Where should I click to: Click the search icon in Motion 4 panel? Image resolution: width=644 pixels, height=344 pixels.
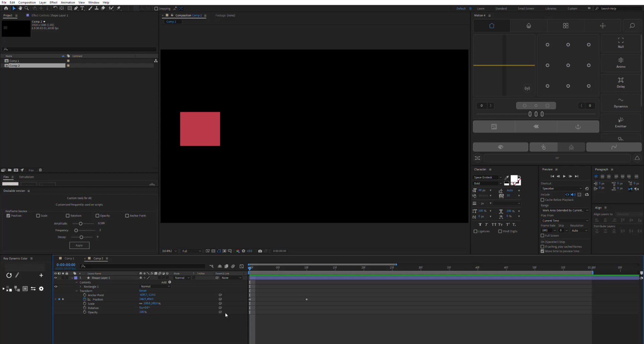coord(632,25)
